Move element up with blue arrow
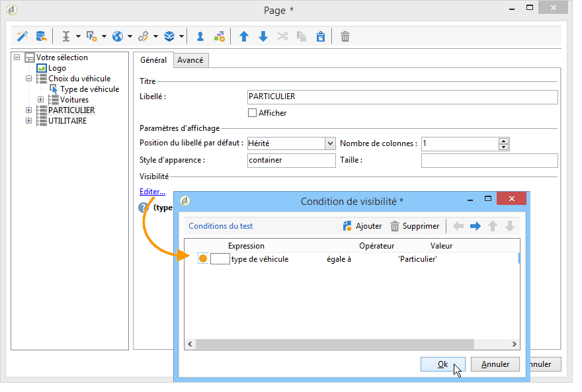The height and width of the screenshot is (392, 582). 244,36
